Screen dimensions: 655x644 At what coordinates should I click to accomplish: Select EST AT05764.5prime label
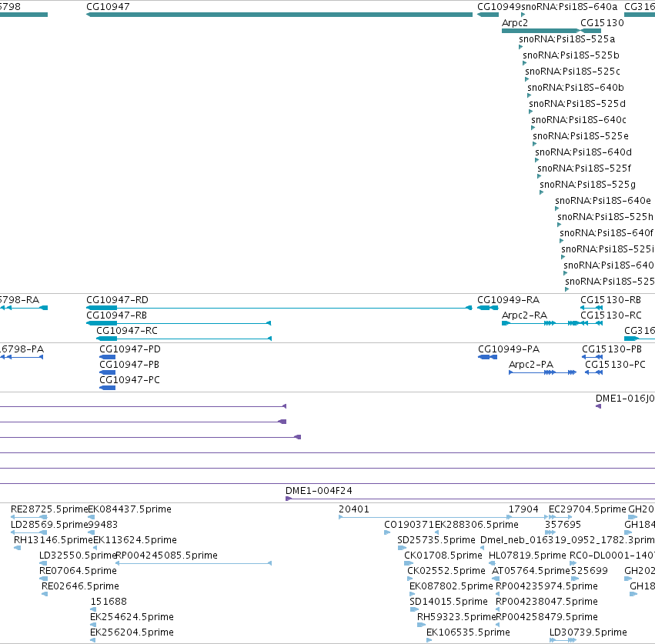point(531,571)
